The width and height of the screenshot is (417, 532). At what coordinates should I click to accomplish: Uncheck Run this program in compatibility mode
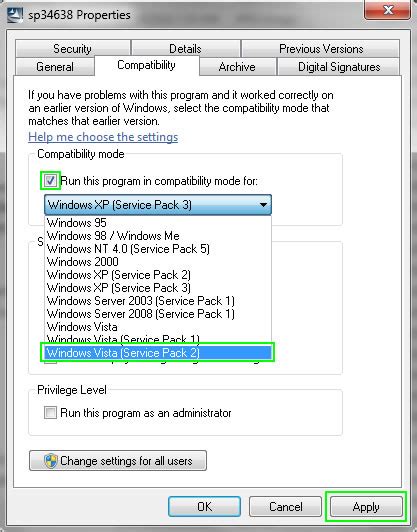click(51, 180)
